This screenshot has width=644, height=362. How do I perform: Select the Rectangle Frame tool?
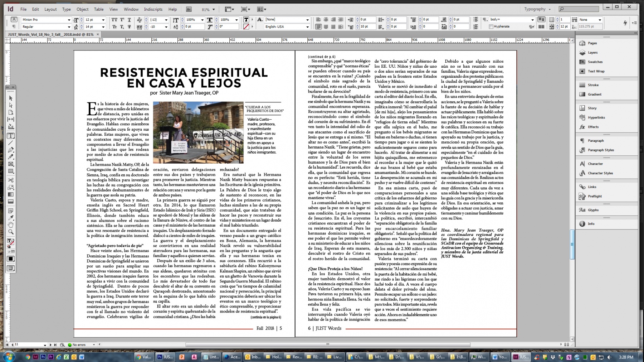coord(11,164)
